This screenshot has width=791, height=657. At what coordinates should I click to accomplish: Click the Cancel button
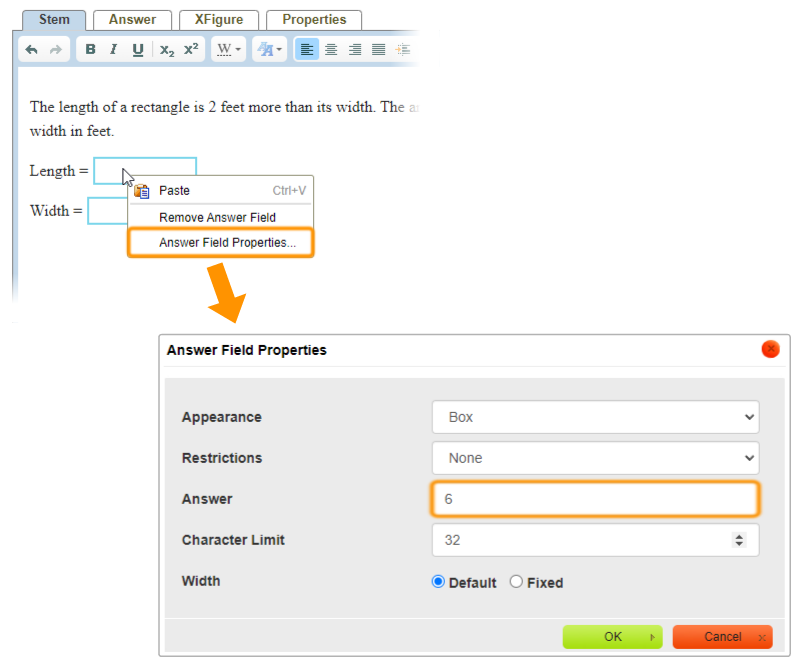point(723,637)
